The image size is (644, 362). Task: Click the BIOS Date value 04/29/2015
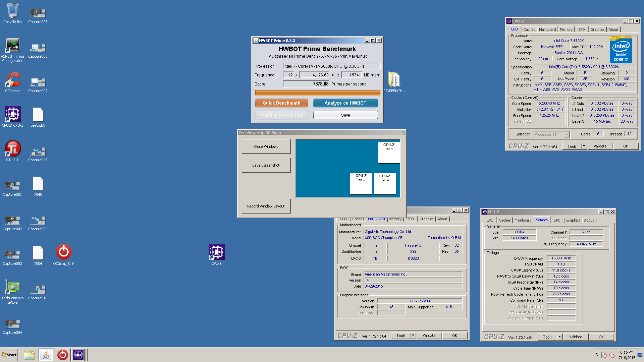413,286
